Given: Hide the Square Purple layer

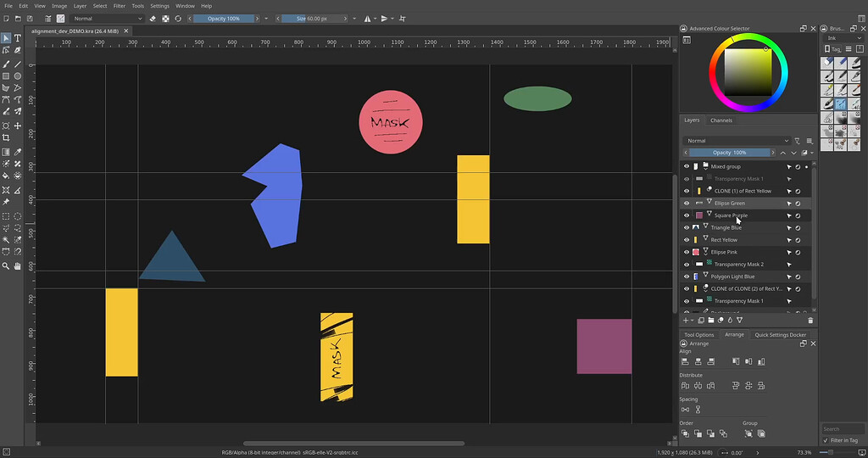Looking at the screenshot, I should point(687,215).
